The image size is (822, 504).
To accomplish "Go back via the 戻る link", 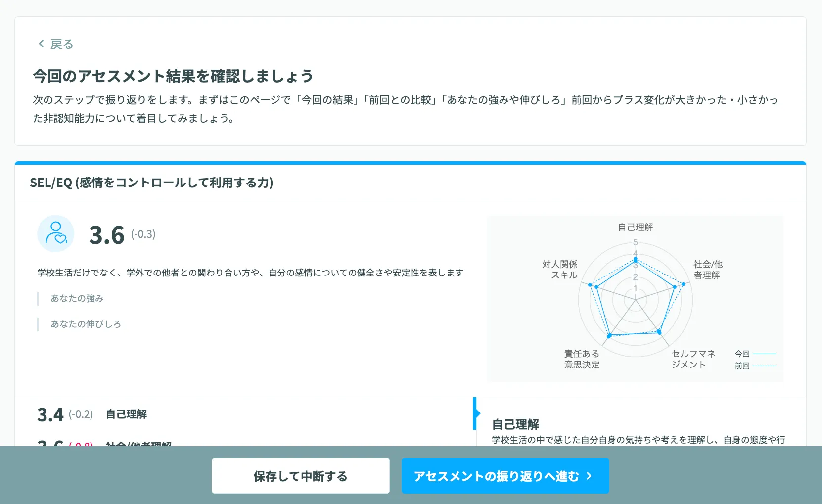I will click(x=55, y=44).
